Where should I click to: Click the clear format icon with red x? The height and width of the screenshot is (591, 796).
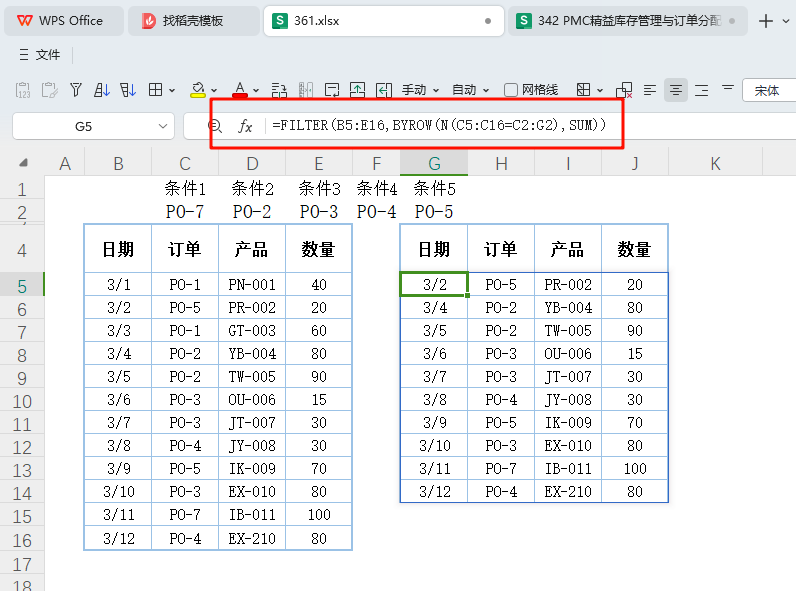(x=624, y=90)
